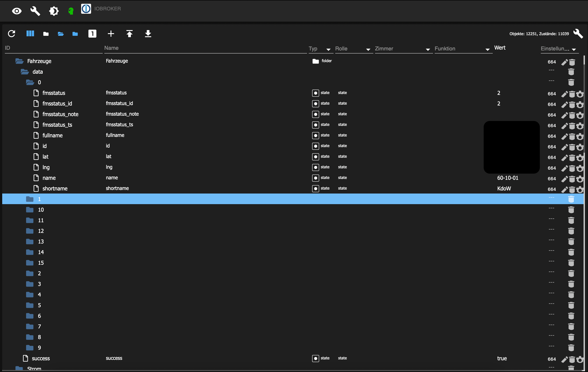Open the column visibility selector icon
This screenshot has height=372, width=588.
point(30,33)
